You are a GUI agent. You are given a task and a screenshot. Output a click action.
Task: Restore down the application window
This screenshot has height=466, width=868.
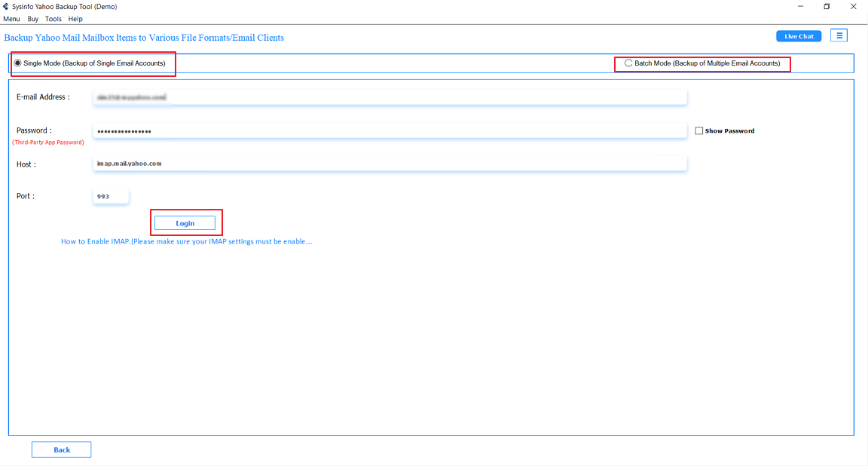tap(827, 7)
